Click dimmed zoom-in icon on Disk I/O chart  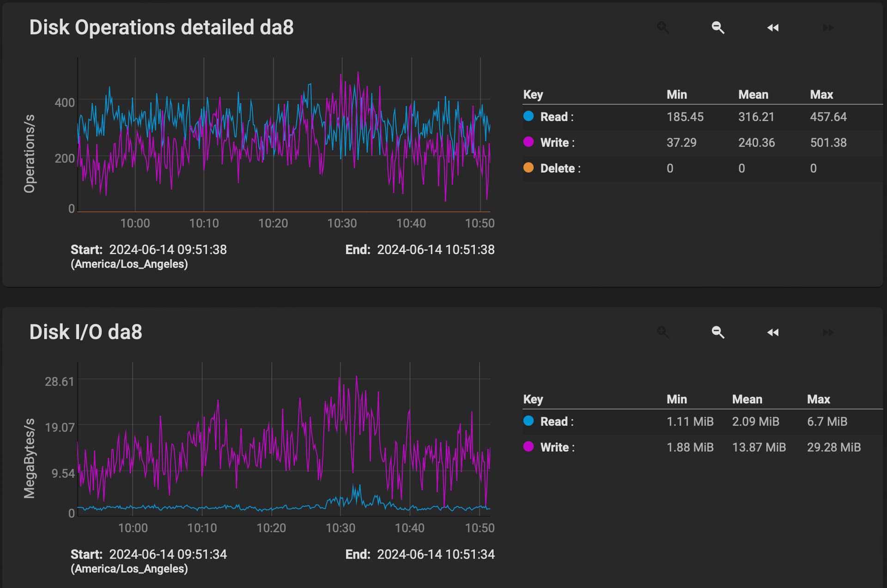pos(663,332)
